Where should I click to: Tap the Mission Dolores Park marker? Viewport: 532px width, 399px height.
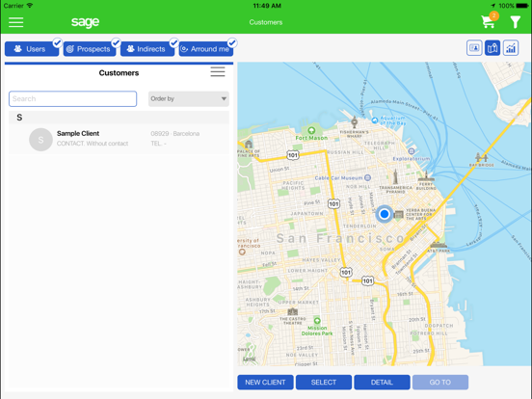click(x=317, y=320)
